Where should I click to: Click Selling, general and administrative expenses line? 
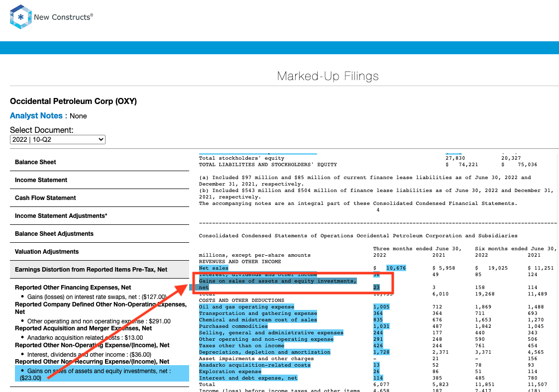(271, 332)
